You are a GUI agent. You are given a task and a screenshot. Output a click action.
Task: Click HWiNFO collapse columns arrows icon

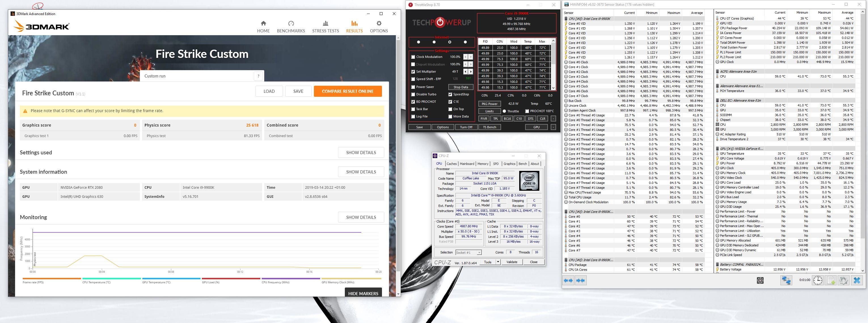[580, 280]
